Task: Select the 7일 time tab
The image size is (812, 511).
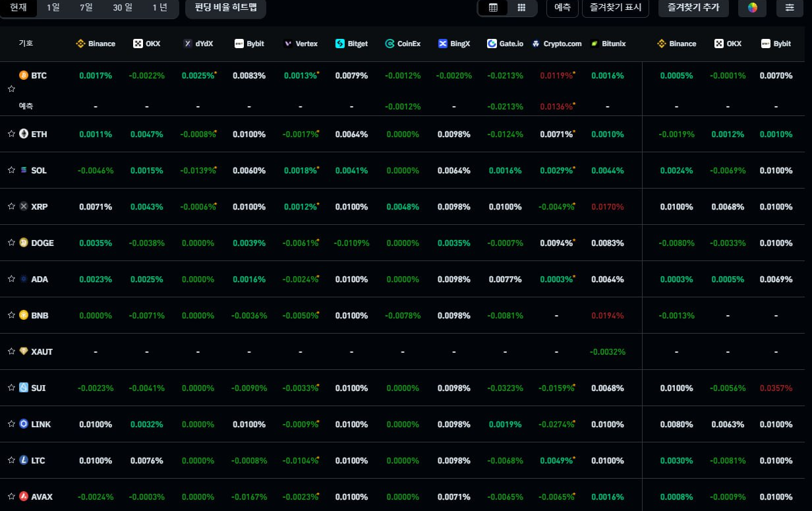Action: 86,7
